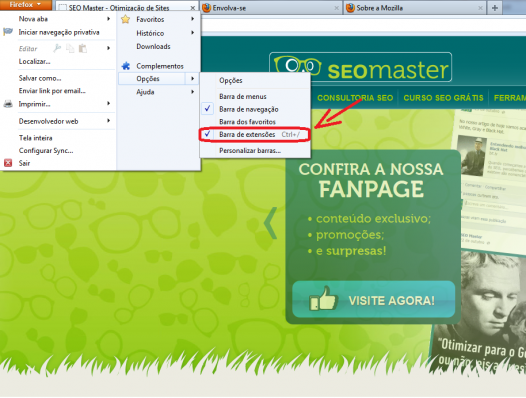The width and height of the screenshot is (526, 398).
Task: Click the SEOmaster logo
Action: click(361, 67)
